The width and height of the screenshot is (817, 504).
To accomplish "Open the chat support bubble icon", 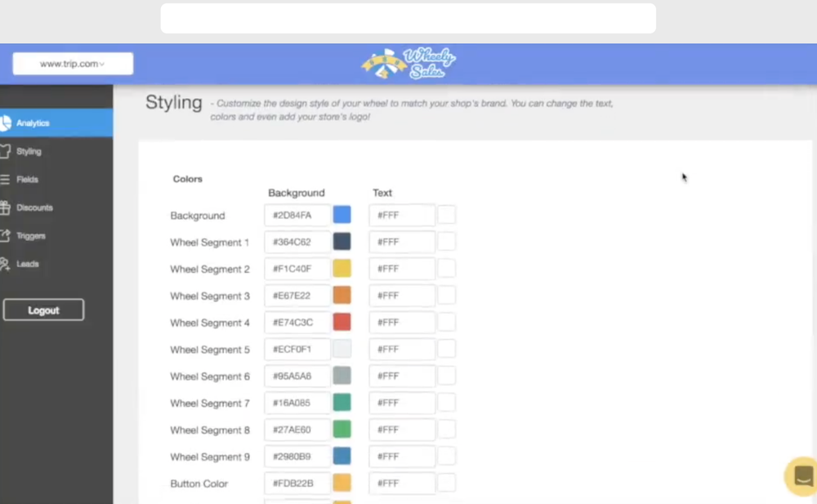I will click(x=801, y=476).
